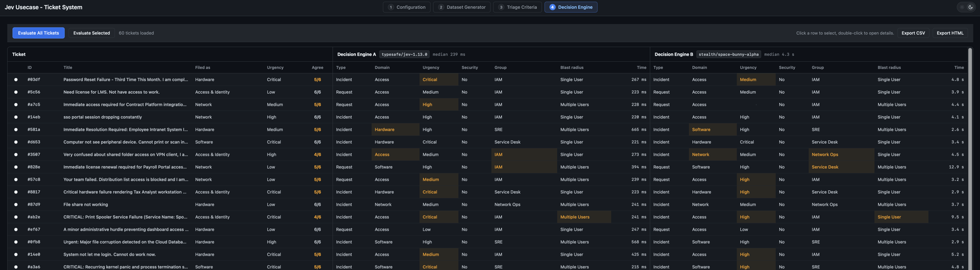Sort by the Agree column header

coord(318,68)
